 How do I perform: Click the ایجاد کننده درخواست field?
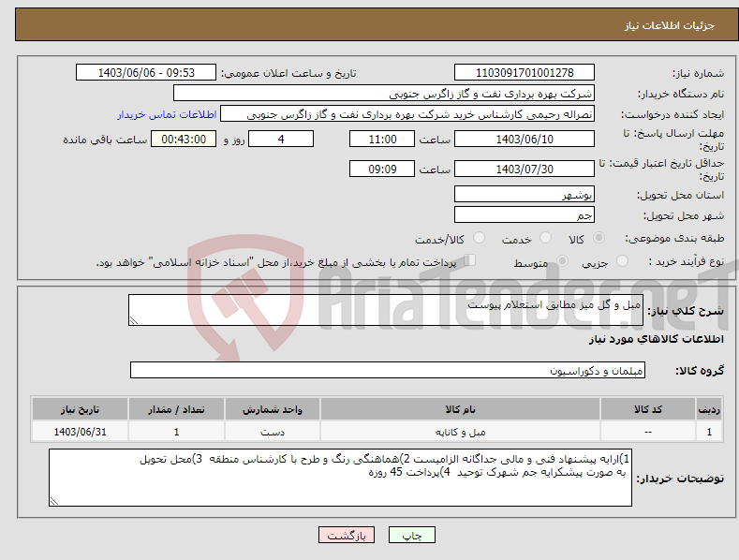pos(407,114)
